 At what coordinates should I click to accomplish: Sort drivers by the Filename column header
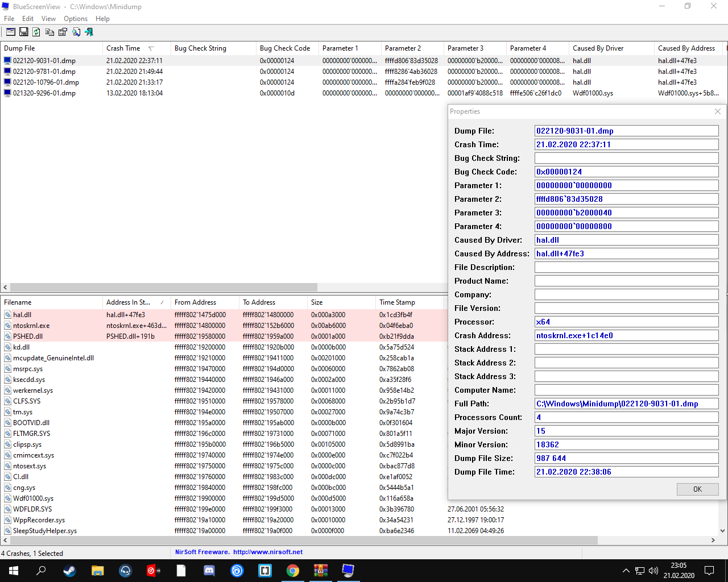tap(51, 302)
